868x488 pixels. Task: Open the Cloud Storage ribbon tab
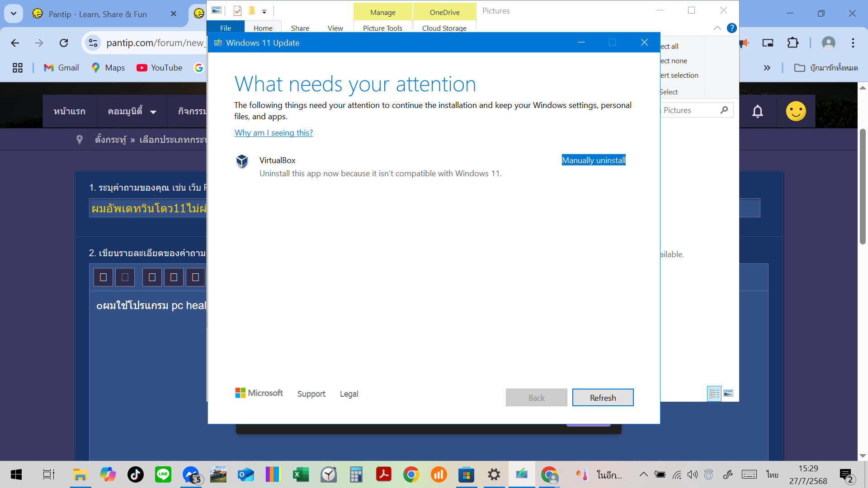444,28
